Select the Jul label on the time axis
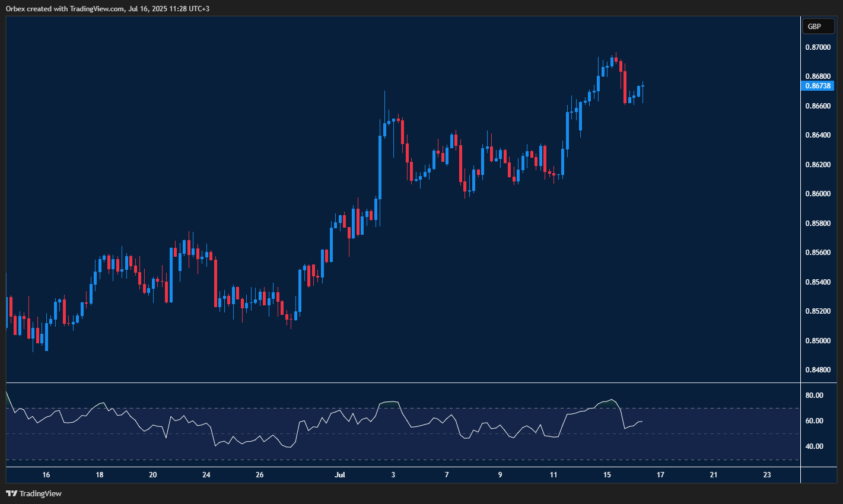Screen dimensions: 843x504 341,475
